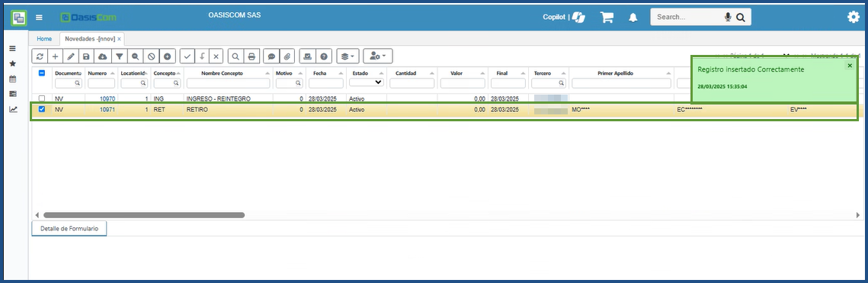The image size is (868, 283).
Task: Click the OasisCom logo
Action: pyautogui.click(x=88, y=18)
